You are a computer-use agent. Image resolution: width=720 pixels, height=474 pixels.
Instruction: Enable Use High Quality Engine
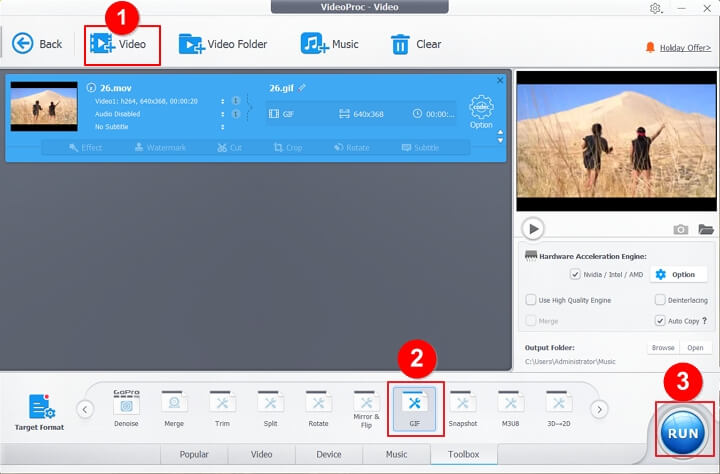click(x=531, y=300)
